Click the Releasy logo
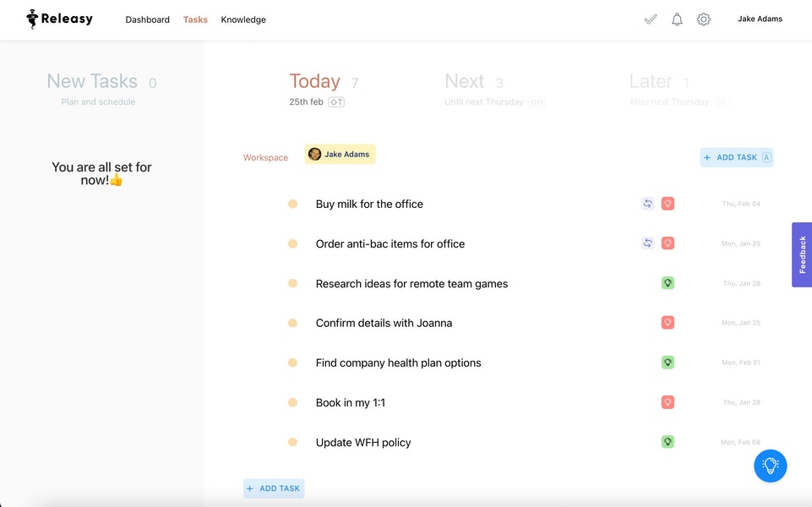 (58, 18)
